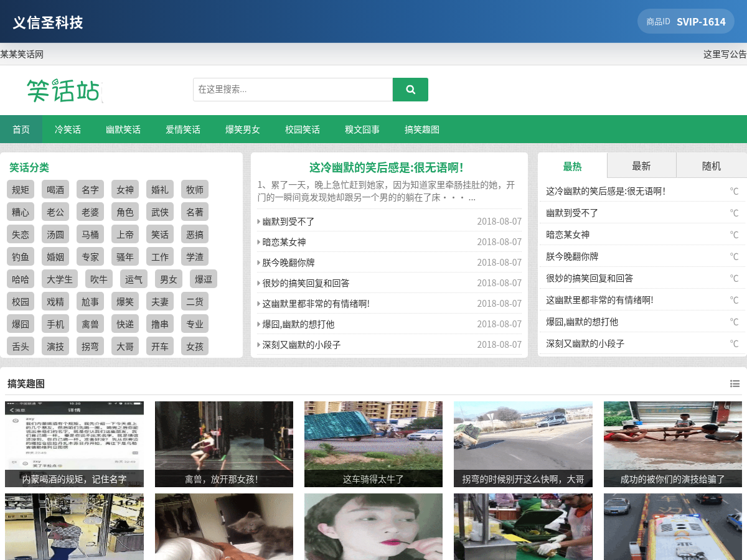Click the 这里写公告 notice text
747x560 pixels.
(x=725, y=54)
